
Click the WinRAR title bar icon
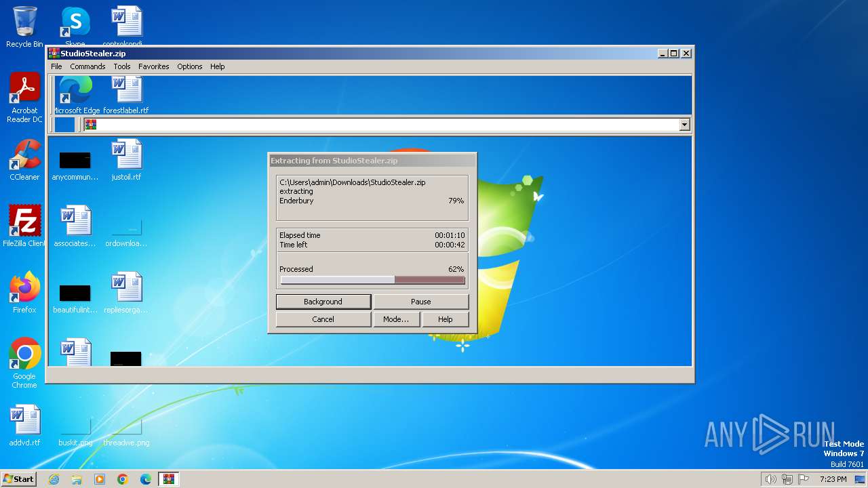[54, 54]
